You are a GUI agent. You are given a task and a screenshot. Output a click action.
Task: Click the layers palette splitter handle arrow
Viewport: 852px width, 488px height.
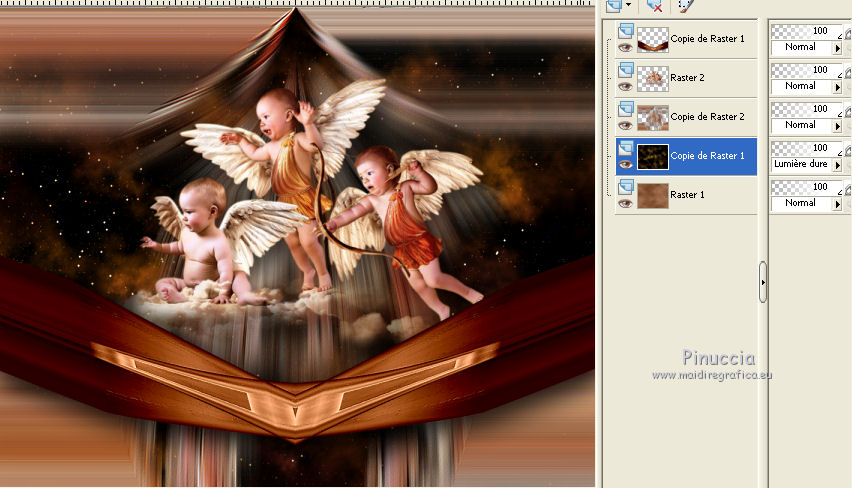pos(763,282)
